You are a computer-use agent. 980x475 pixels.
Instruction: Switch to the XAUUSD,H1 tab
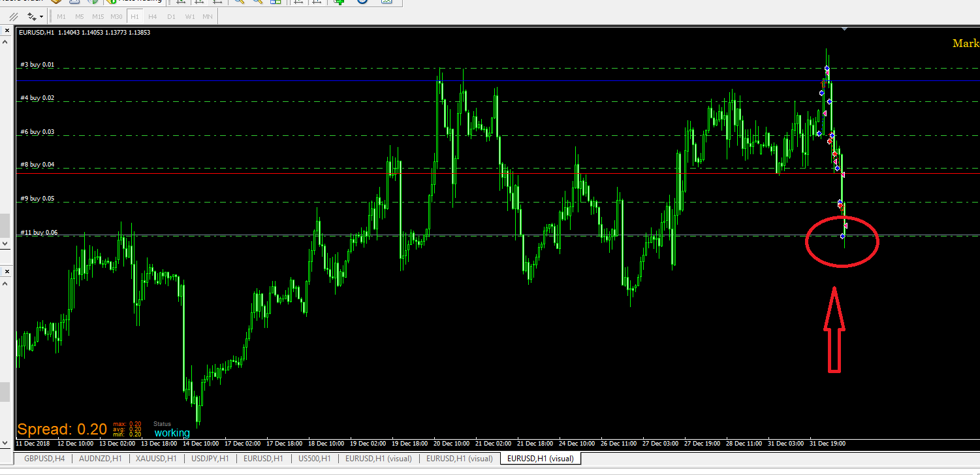coord(156,459)
